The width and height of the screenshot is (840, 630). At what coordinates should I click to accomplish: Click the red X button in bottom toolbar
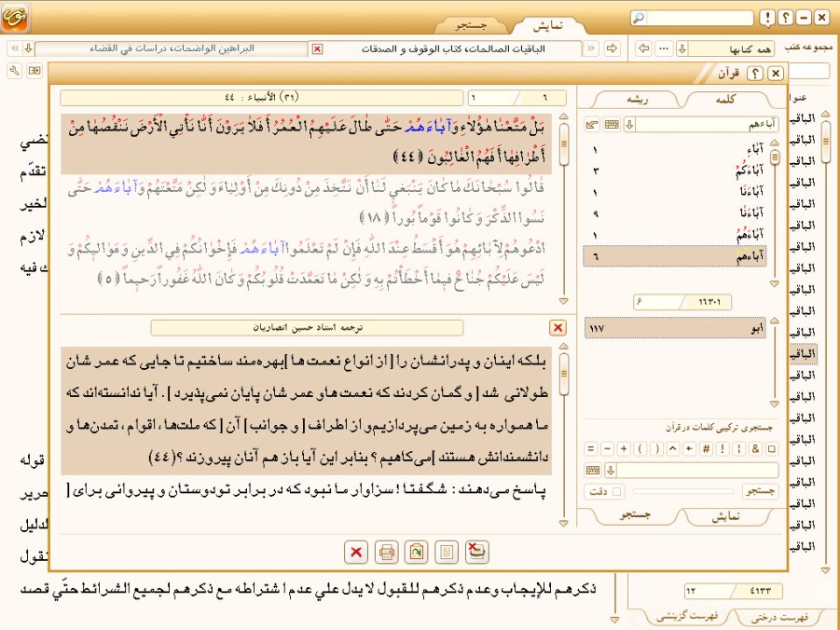point(355,553)
